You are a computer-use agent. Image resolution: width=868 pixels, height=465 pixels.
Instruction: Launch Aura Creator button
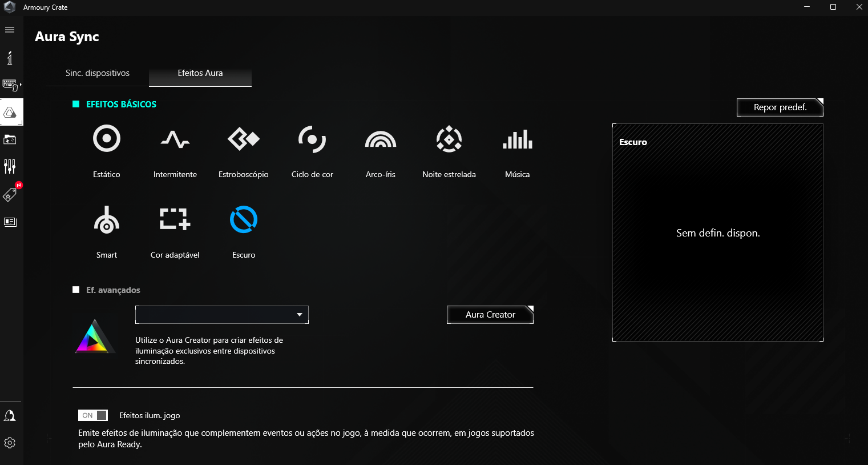[490, 315]
